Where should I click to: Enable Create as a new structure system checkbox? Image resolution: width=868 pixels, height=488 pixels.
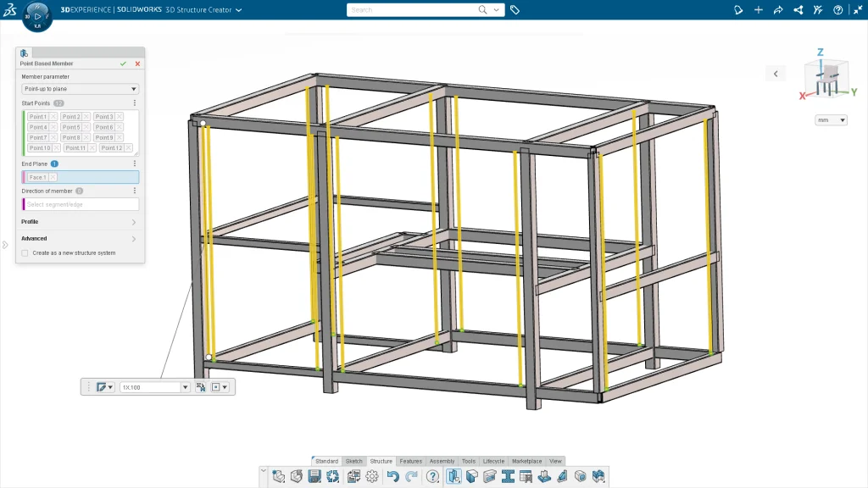25,252
